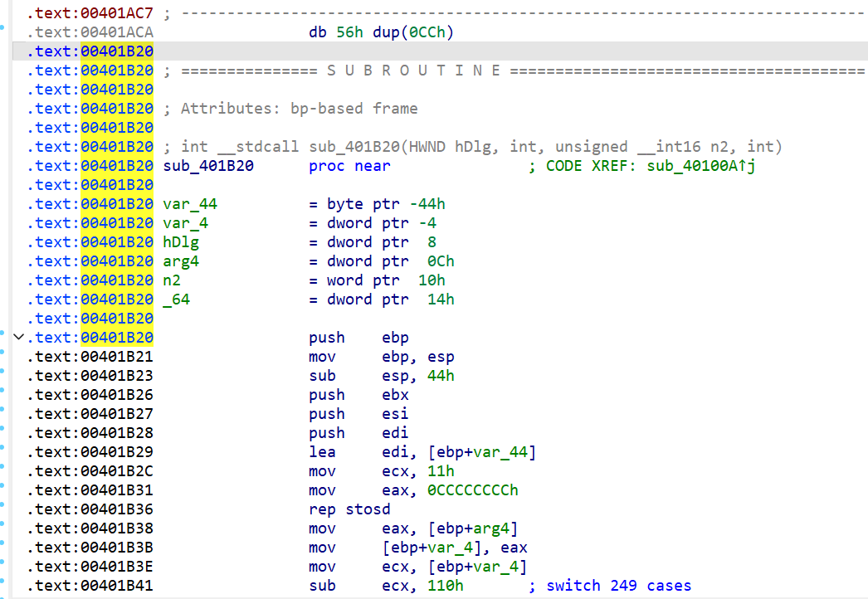Image resolution: width=868 pixels, height=599 pixels.
Task: Click the push esi instruction
Action: tap(358, 414)
